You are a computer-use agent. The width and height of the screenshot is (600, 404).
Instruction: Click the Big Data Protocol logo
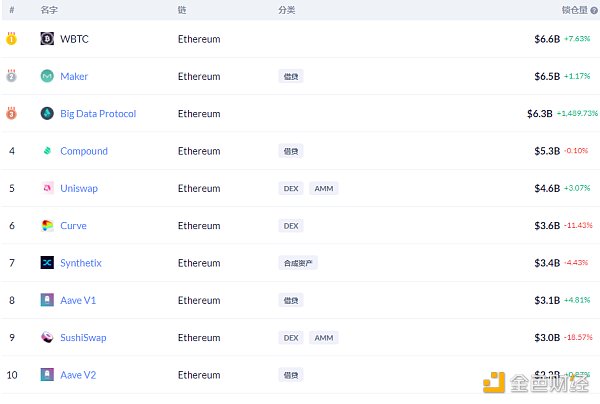click(47, 114)
